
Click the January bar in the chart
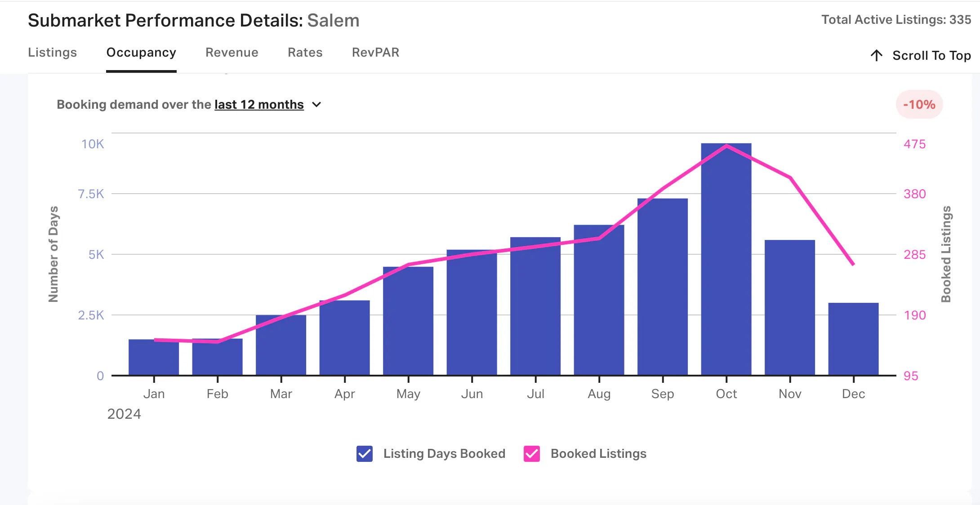click(x=154, y=357)
